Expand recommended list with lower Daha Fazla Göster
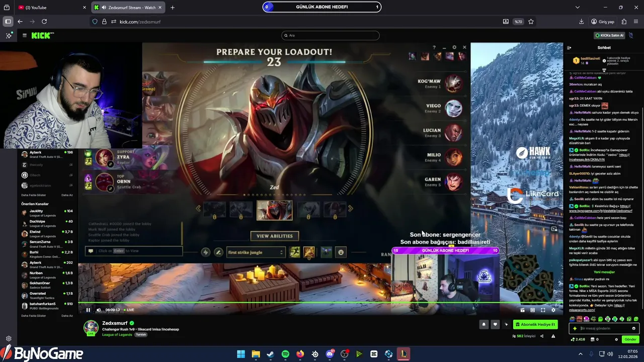Screen dimensions: 644x362 pyautogui.click(x=33, y=316)
